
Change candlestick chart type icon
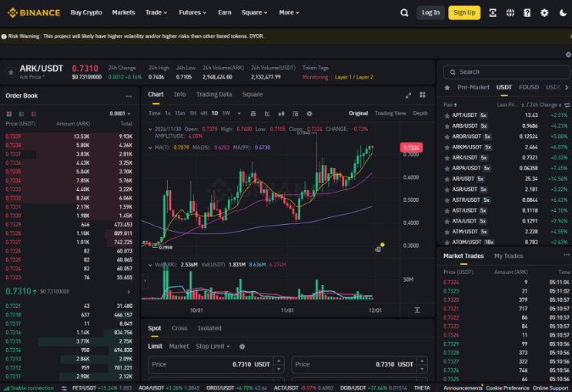(281, 114)
